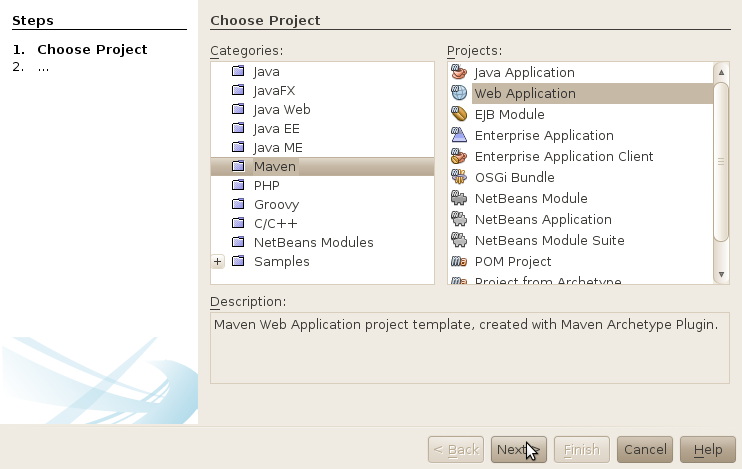Click the Projects list scrollbar thumb

coord(721,162)
